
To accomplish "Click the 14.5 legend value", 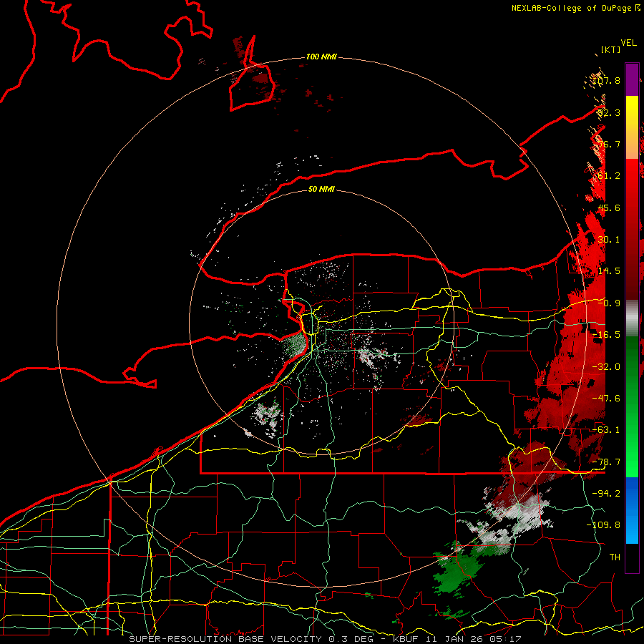I will point(609,271).
